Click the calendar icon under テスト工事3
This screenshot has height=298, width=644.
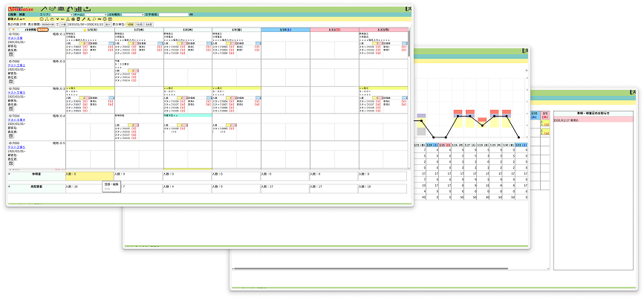(11, 109)
